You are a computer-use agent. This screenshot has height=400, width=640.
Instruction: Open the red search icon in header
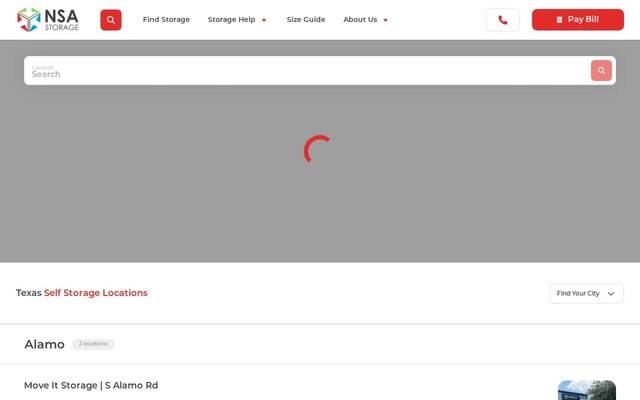(111, 20)
